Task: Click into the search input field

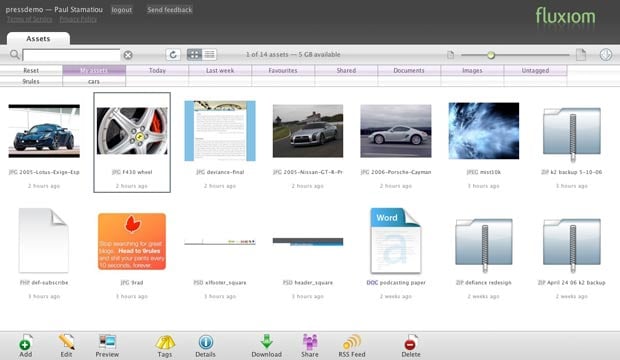Action: 71,55
